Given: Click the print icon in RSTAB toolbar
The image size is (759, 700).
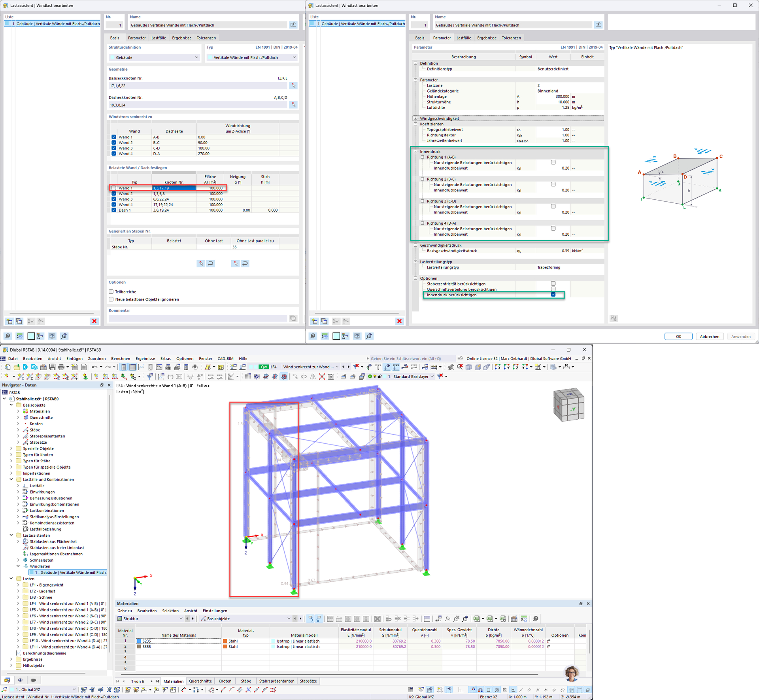Looking at the screenshot, I should pos(62,367).
